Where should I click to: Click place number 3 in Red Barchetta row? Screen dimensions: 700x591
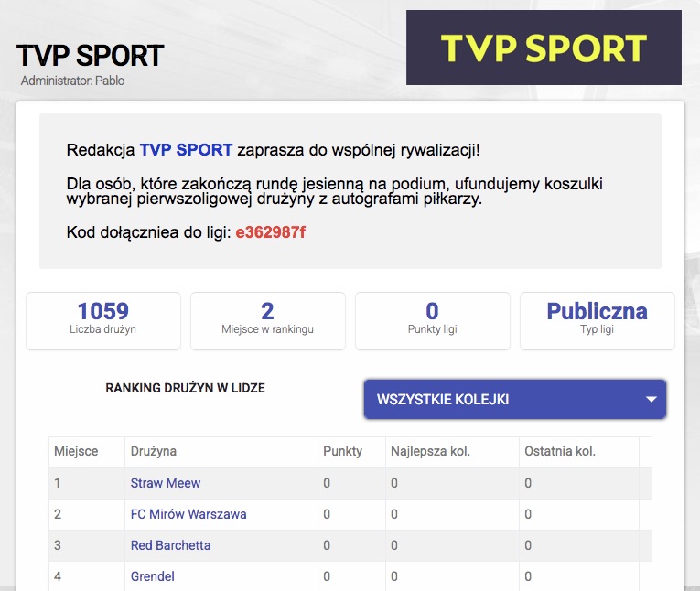[x=57, y=545]
